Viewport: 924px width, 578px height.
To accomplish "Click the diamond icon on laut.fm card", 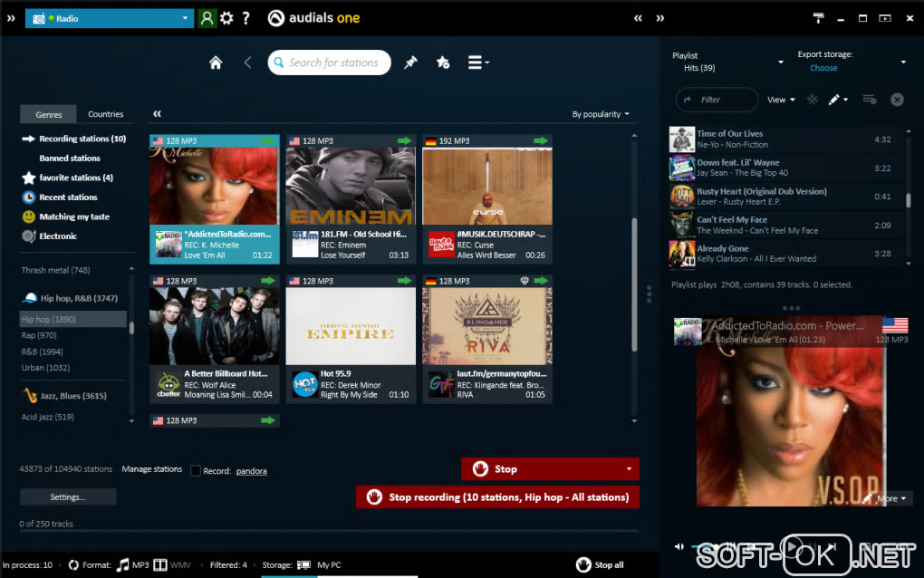I will (525, 281).
